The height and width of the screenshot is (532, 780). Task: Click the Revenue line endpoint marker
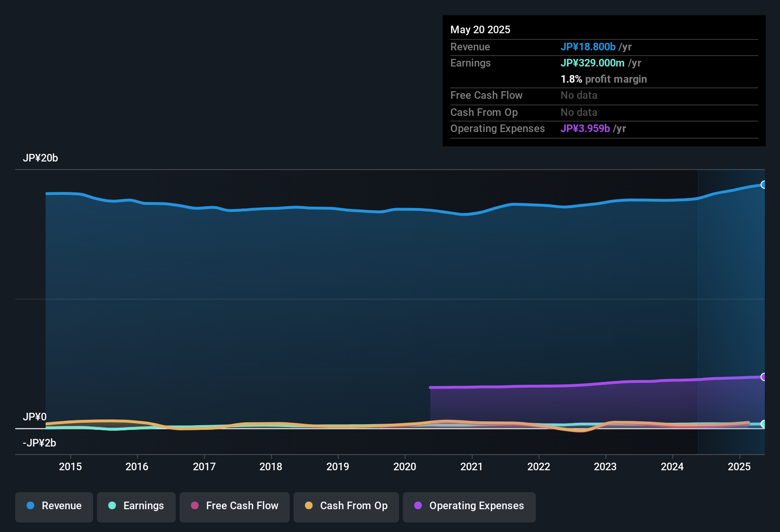(763, 185)
